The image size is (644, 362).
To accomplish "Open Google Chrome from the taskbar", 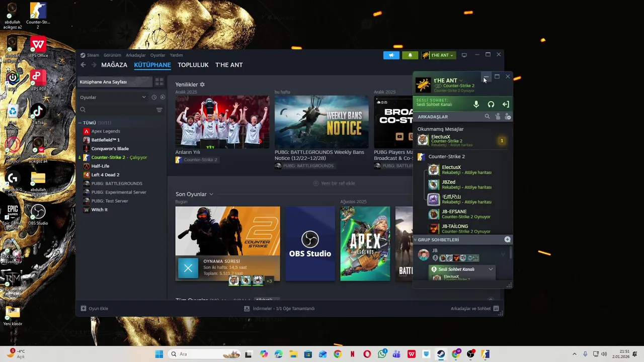I will coord(338,354).
